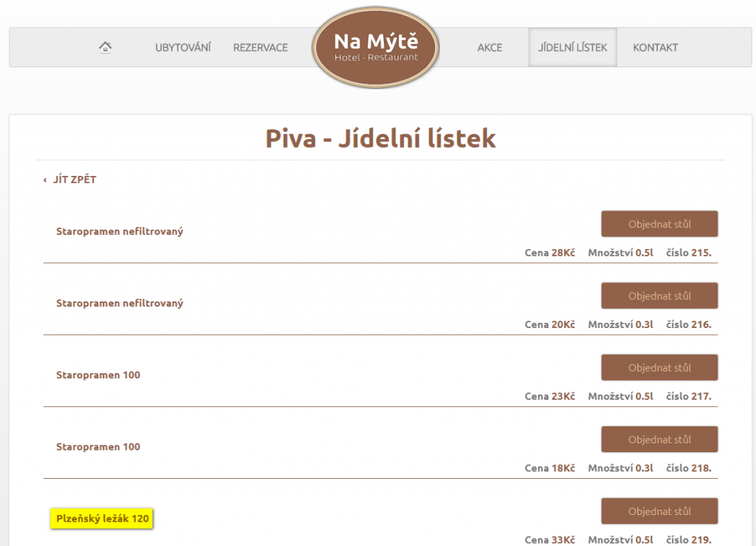
Task: Click the číslo 216. label
Action: click(x=689, y=324)
